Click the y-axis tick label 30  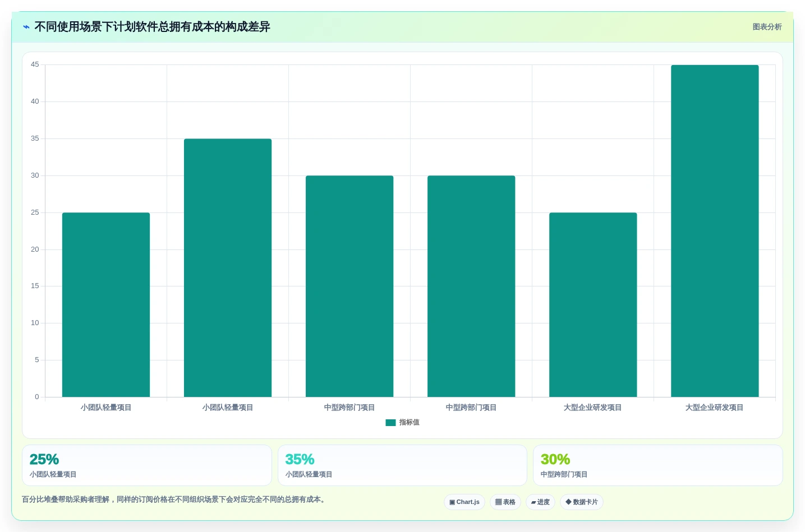click(x=35, y=175)
